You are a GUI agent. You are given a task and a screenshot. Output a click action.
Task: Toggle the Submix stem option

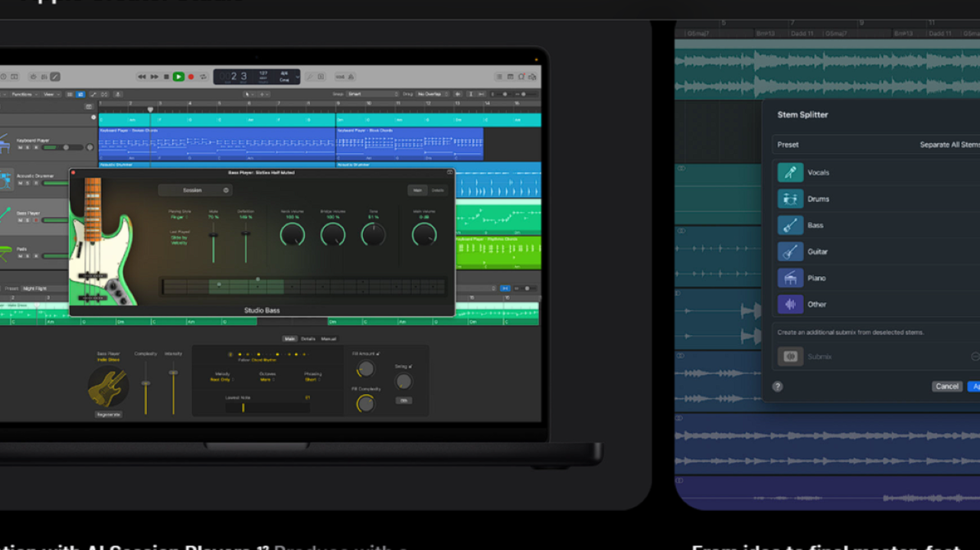click(790, 356)
